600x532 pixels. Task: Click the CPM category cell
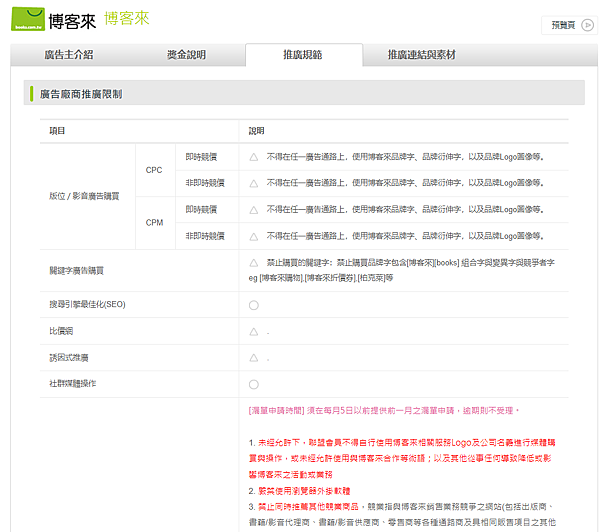[154, 222]
